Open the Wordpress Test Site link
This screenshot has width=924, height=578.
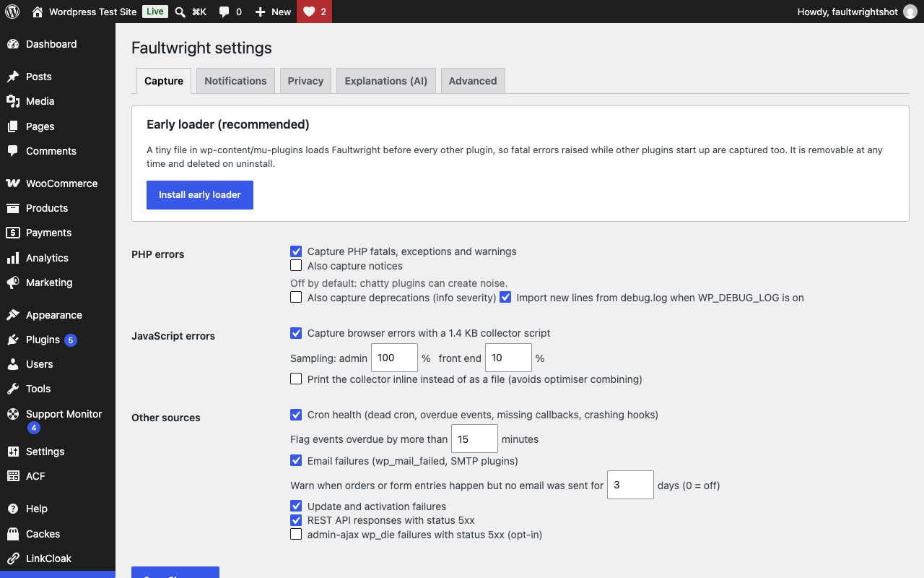93,12
